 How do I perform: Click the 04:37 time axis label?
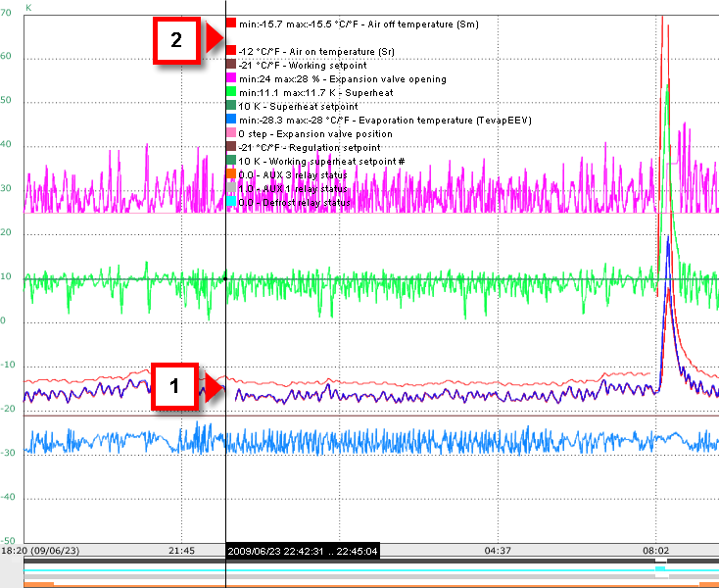click(499, 551)
